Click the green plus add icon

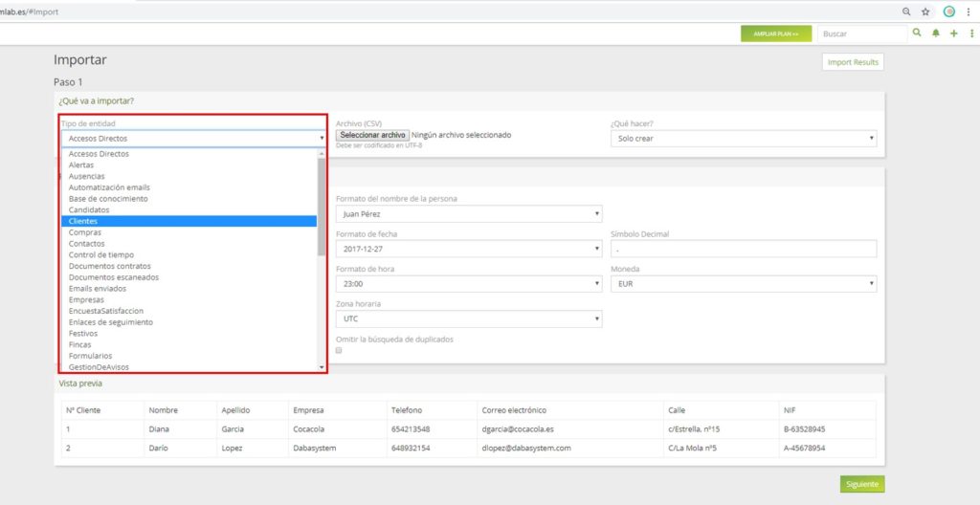click(x=954, y=33)
